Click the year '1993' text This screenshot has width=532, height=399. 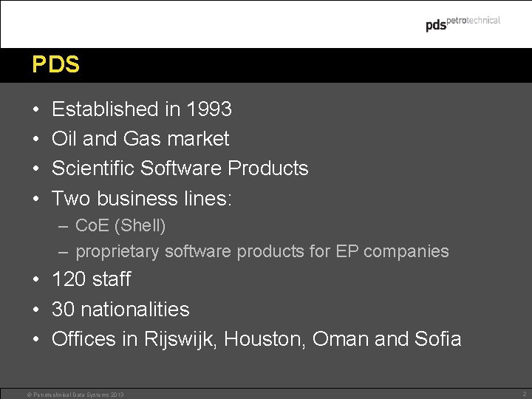click(209, 109)
